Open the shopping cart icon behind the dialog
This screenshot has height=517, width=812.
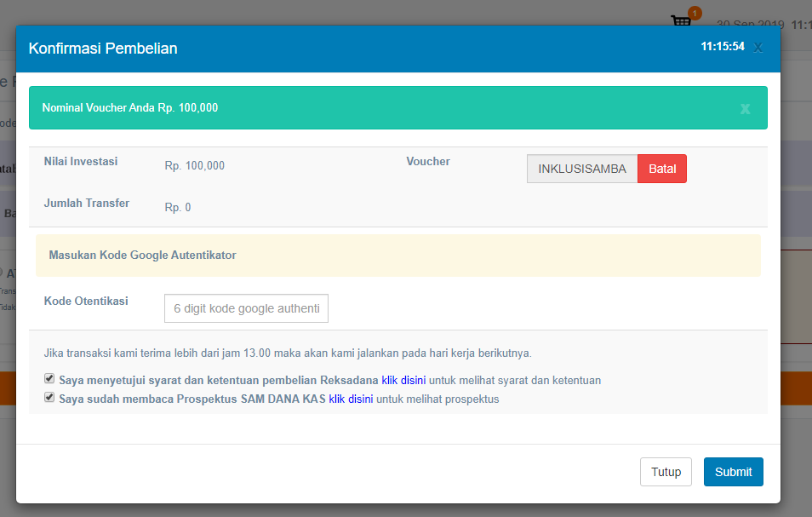click(x=681, y=20)
